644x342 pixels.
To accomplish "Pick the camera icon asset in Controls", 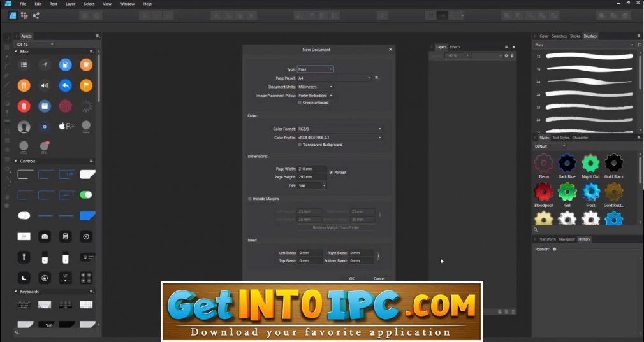I will pos(45,237).
